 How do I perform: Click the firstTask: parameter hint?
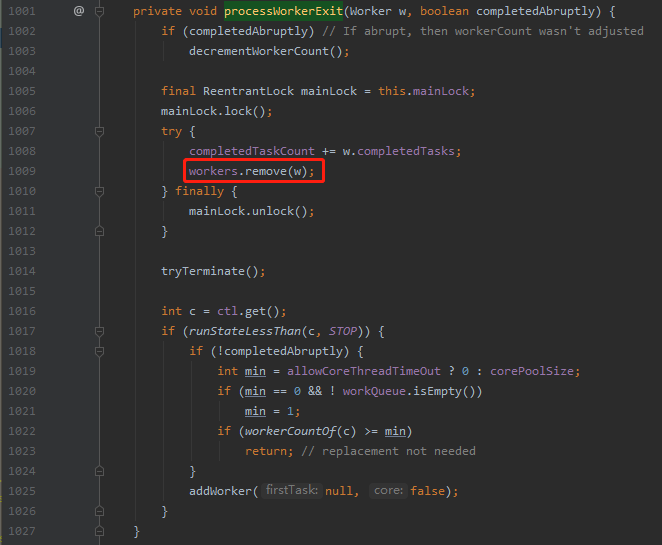tap(292, 491)
